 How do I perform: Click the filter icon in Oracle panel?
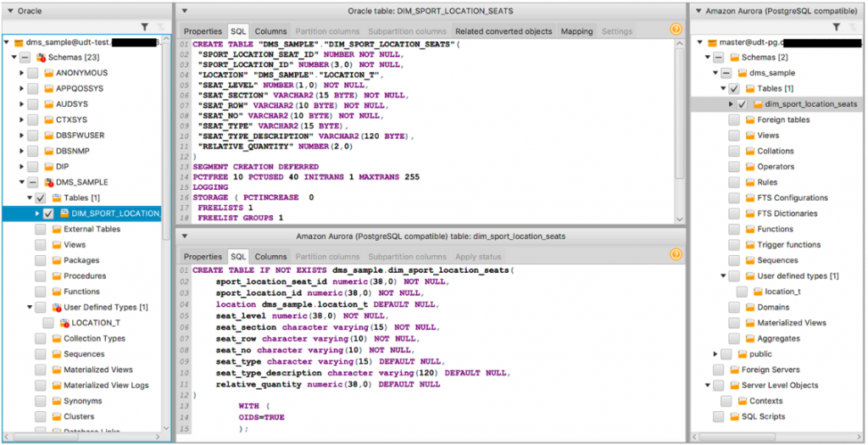pos(144,26)
